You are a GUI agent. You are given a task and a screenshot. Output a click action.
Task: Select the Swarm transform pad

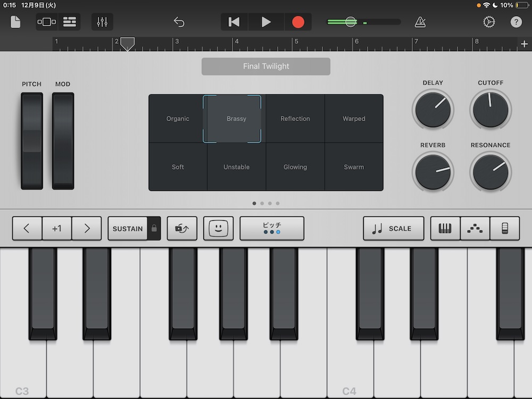354,167
